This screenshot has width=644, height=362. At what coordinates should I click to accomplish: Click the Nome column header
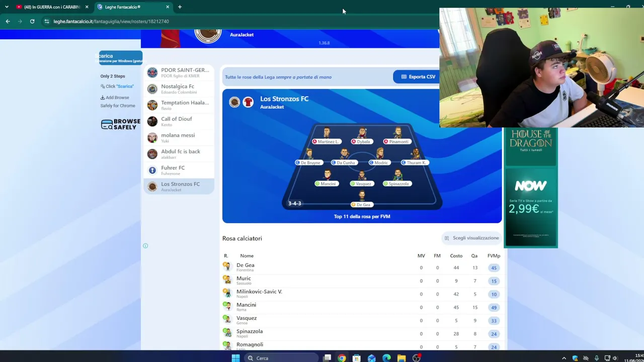[x=247, y=256]
